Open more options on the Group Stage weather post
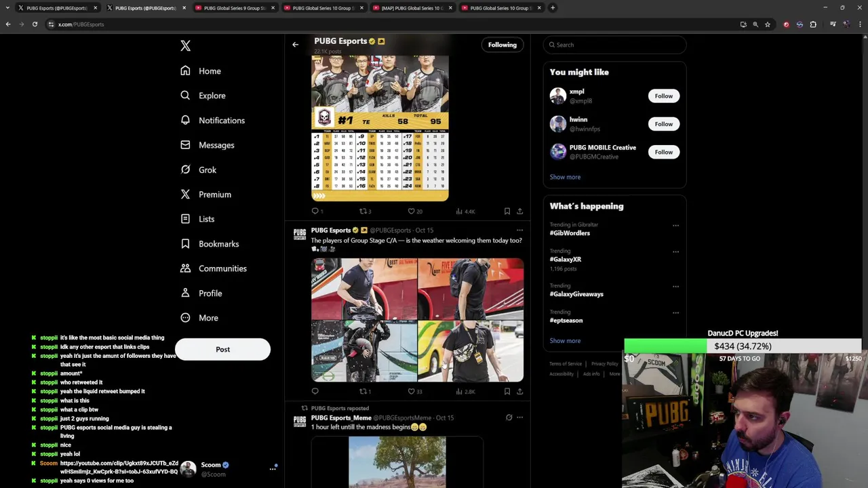 click(519, 230)
